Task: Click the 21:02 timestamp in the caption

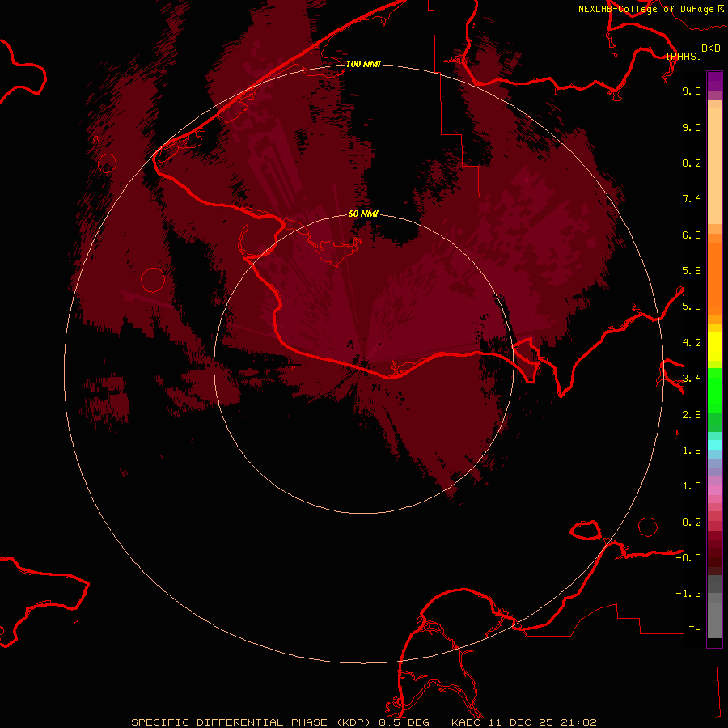Action: click(578, 722)
